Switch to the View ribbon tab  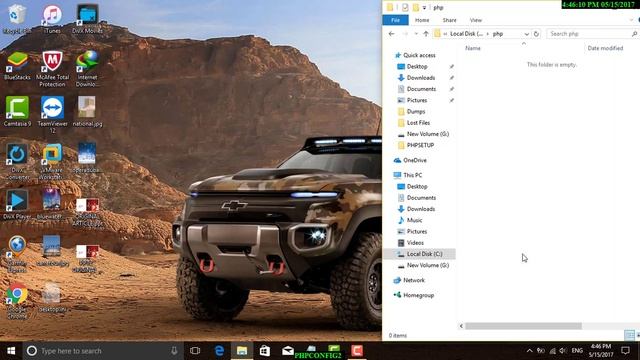[476, 20]
